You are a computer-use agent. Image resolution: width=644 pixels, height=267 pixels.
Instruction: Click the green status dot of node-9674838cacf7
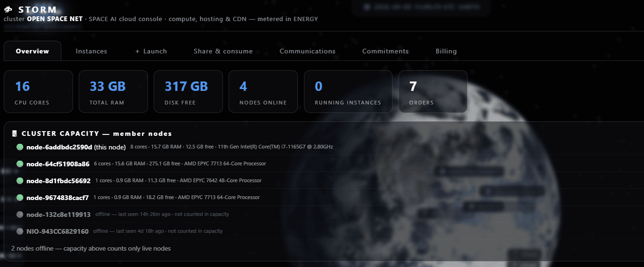20,198
